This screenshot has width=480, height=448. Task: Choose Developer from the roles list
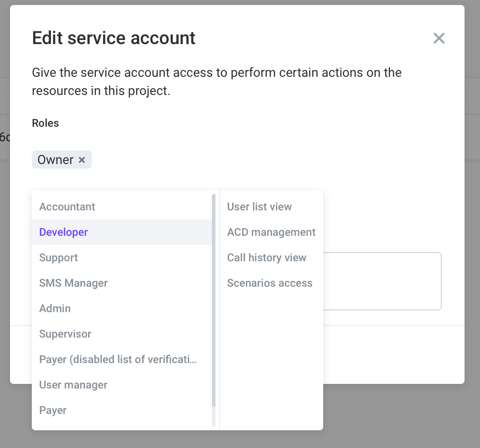pos(64,232)
